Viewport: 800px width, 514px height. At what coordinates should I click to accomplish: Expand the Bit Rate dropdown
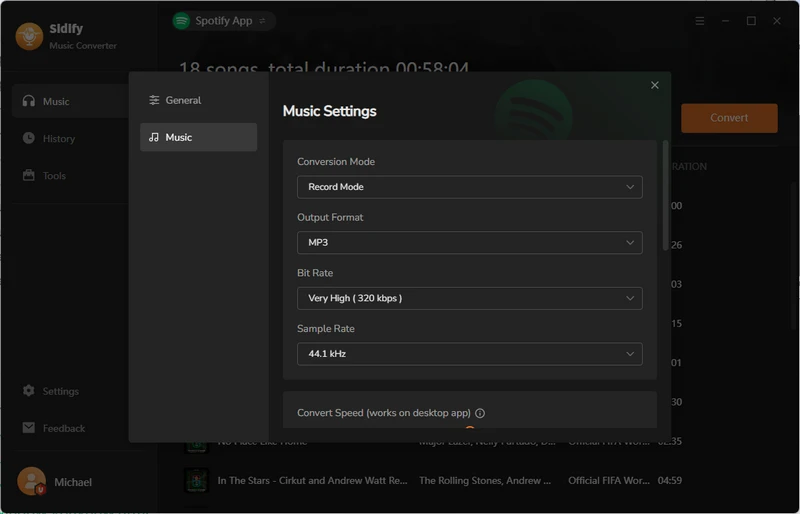469,298
